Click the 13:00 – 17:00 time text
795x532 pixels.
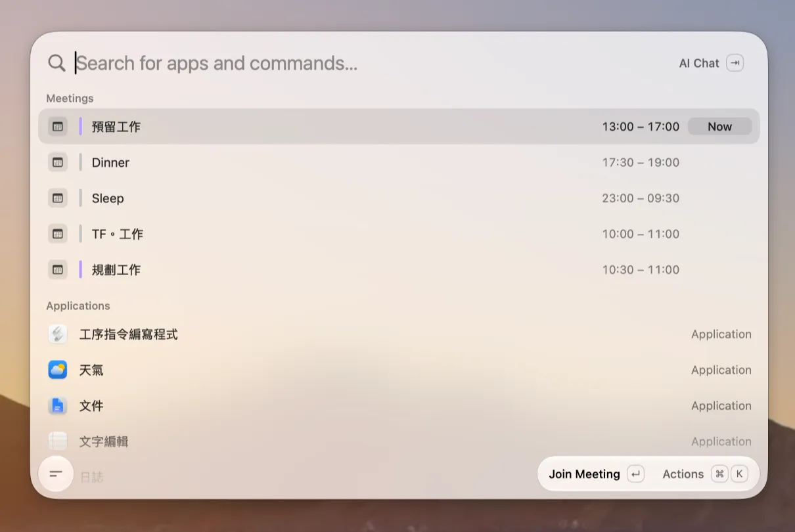(641, 127)
